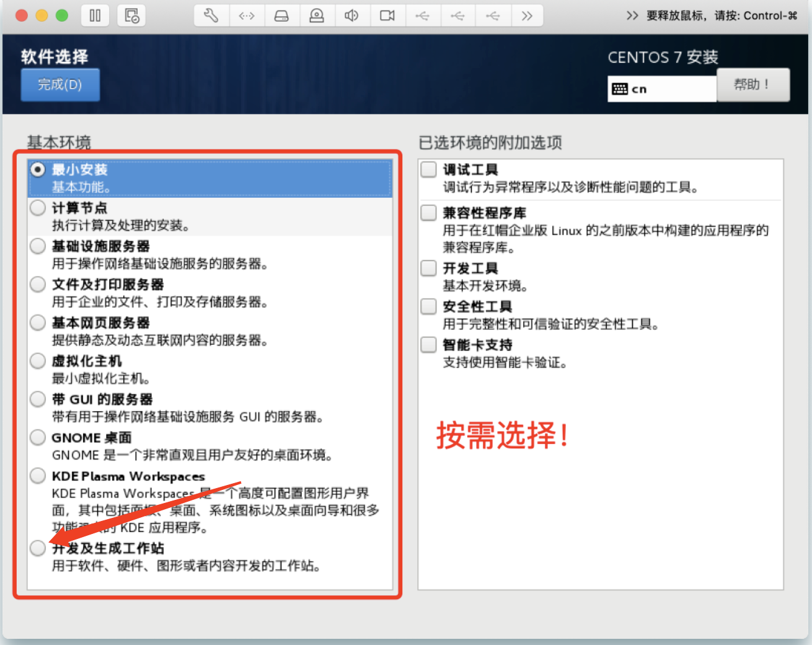812x645 pixels.
Task: Choose the 基本网页服务器 environment
Action: pos(38,322)
